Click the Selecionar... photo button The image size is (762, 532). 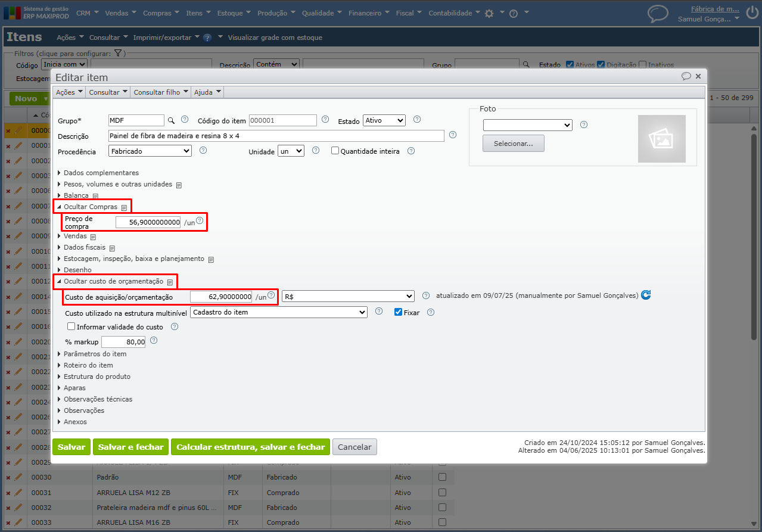pyautogui.click(x=514, y=144)
